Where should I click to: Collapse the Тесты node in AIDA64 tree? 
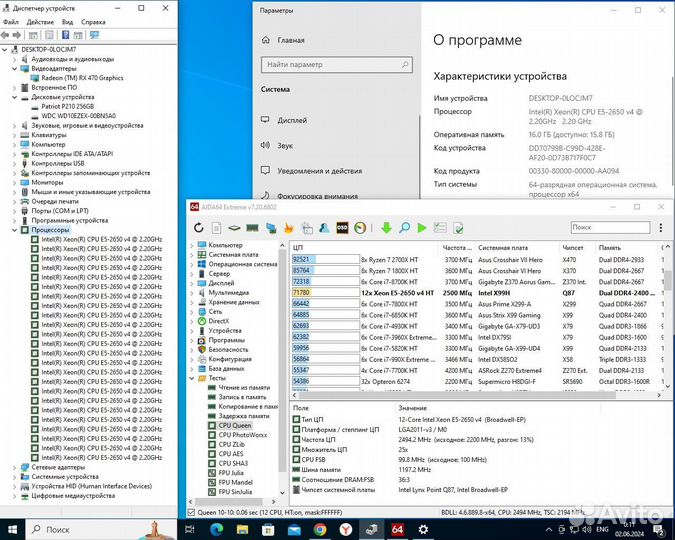pos(192,378)
